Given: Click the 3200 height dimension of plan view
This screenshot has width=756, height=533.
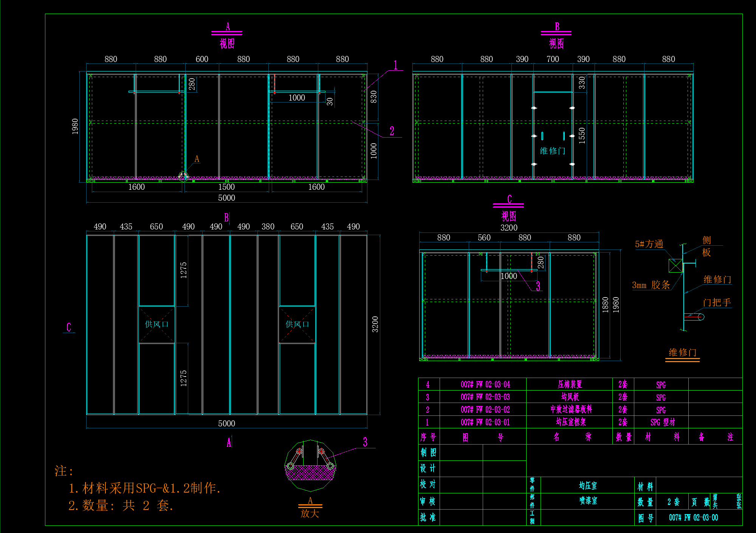Looking at the screenshot, I should pos(375,324).
